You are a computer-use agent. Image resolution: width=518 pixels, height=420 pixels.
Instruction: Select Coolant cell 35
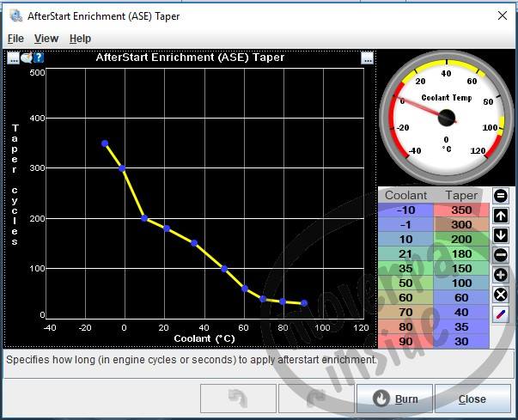point(405,268)
